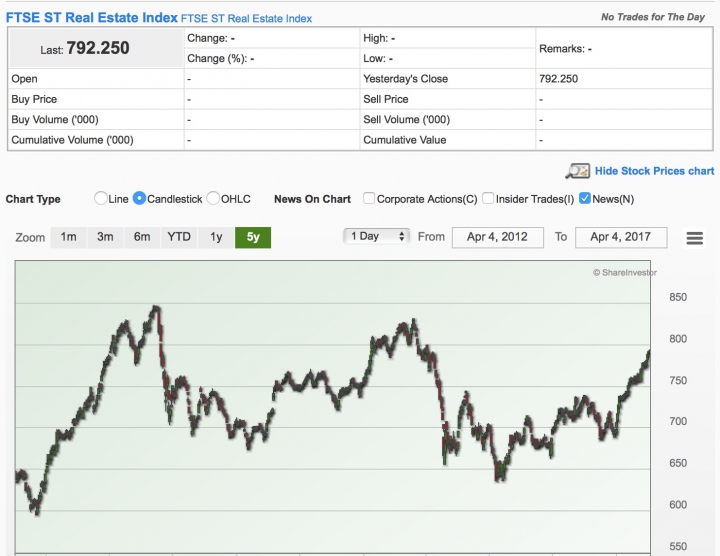Select the OHLC chart type
The image size is (720, 556).
[x=213, y=198]
